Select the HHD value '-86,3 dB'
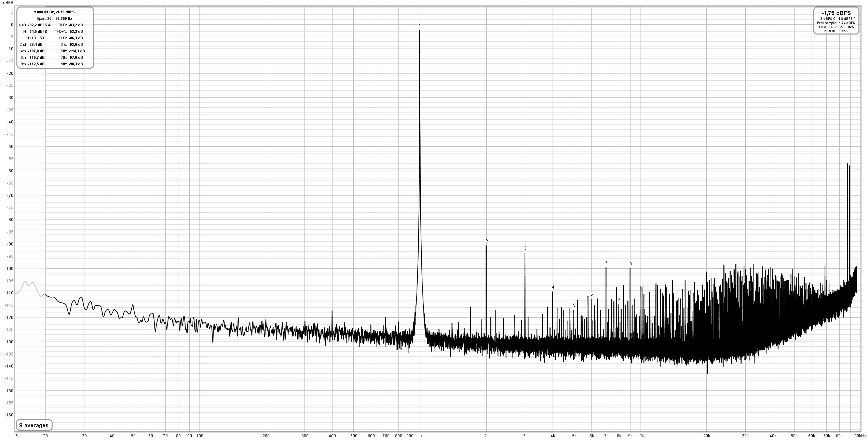Image resolution: width=868 pixels, height=440 pixels. point(76,38)
